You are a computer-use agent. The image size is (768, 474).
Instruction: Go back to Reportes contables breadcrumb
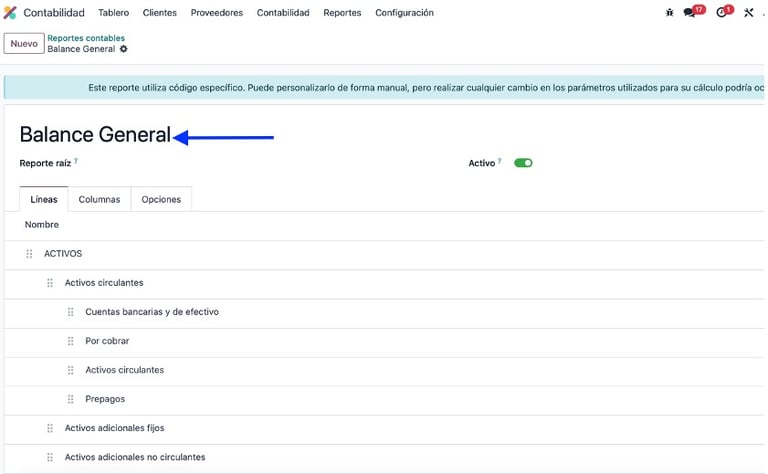tap(86, 38)
